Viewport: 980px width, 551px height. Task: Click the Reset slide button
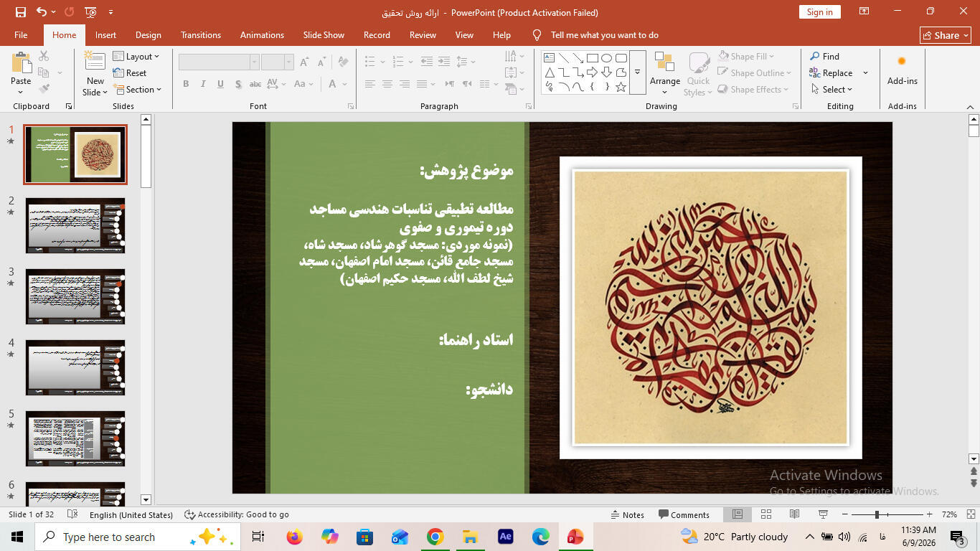click(x=130, y=72)
